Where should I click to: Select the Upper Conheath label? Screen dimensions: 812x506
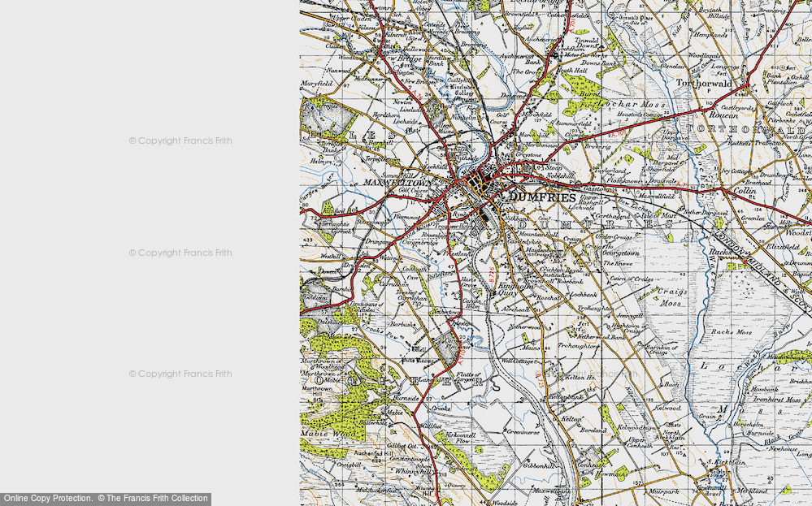(640, 443)
